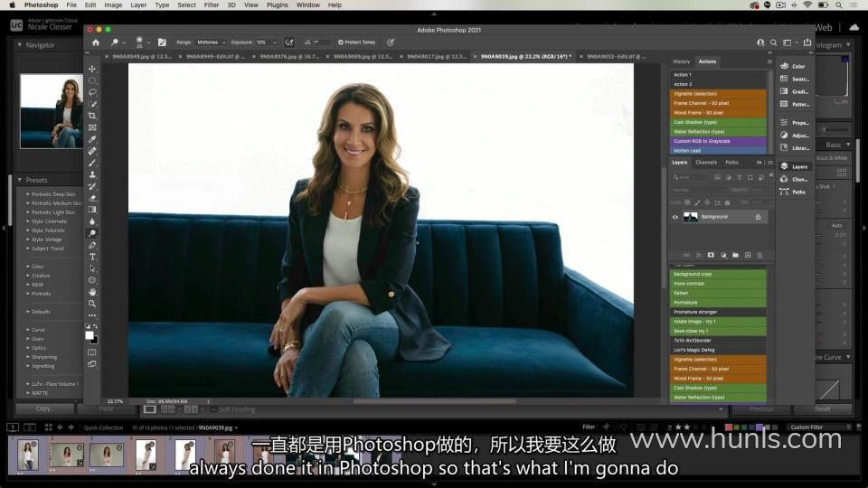Viewport: 868px width, 488px height.
Task: Select the Clone Stamp tool
Action: (x=92, y=174)
